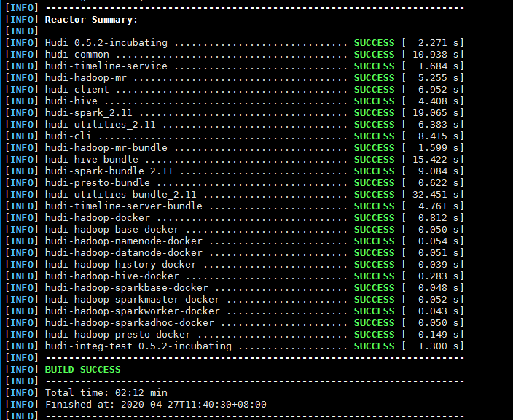Image resolution: width=513 pixels, height=420 pixels.
Task: Click the '2.271 s' build time value
Action: tap(439, 43)
